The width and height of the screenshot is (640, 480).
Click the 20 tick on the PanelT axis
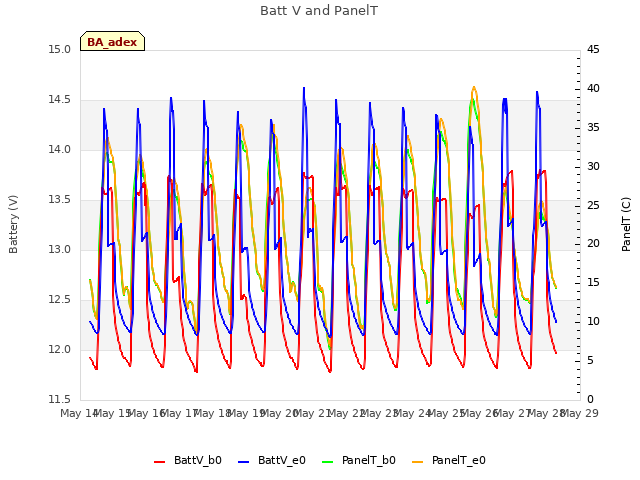tap(593, 244)
